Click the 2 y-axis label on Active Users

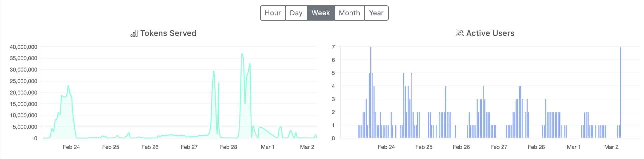(333, 112)
